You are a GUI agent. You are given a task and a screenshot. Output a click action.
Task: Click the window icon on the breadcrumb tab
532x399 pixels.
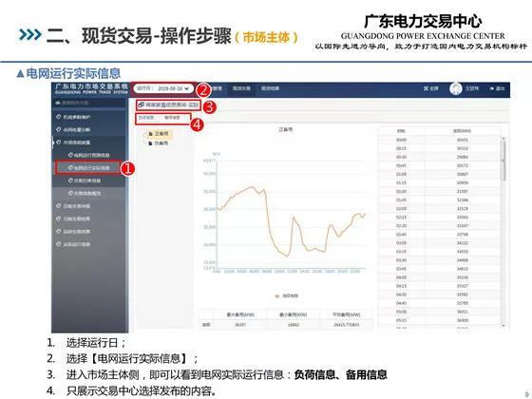point(142,104)
